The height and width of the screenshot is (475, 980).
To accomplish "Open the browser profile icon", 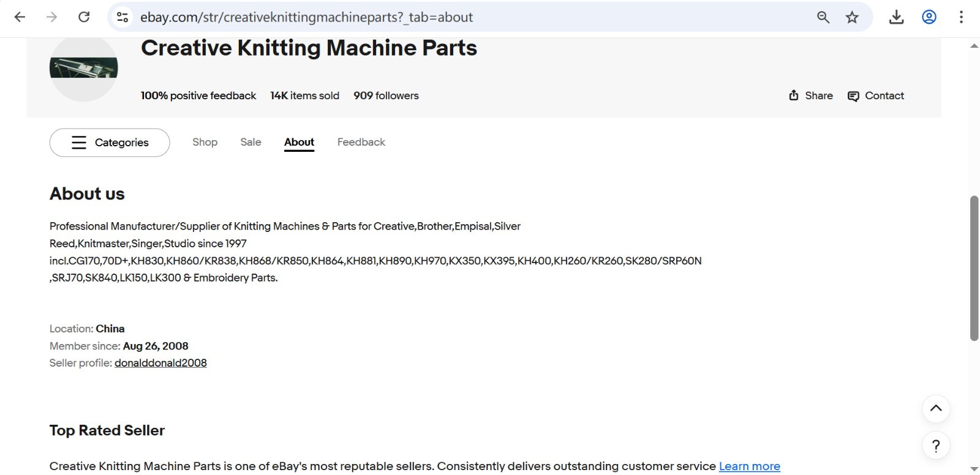I will [929, 17].
